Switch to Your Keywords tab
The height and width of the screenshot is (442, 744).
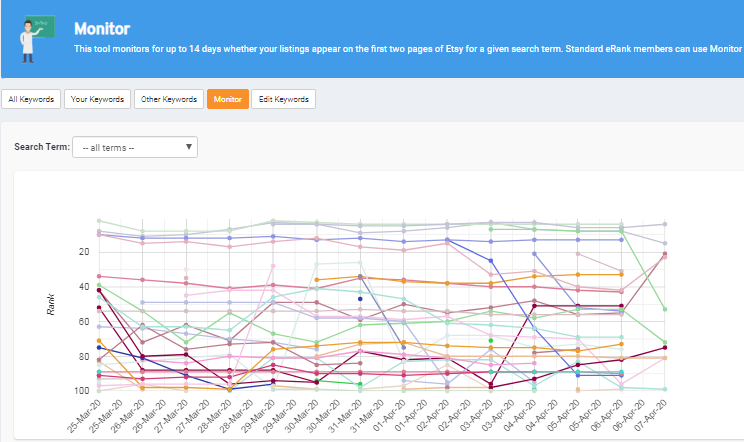97,99
